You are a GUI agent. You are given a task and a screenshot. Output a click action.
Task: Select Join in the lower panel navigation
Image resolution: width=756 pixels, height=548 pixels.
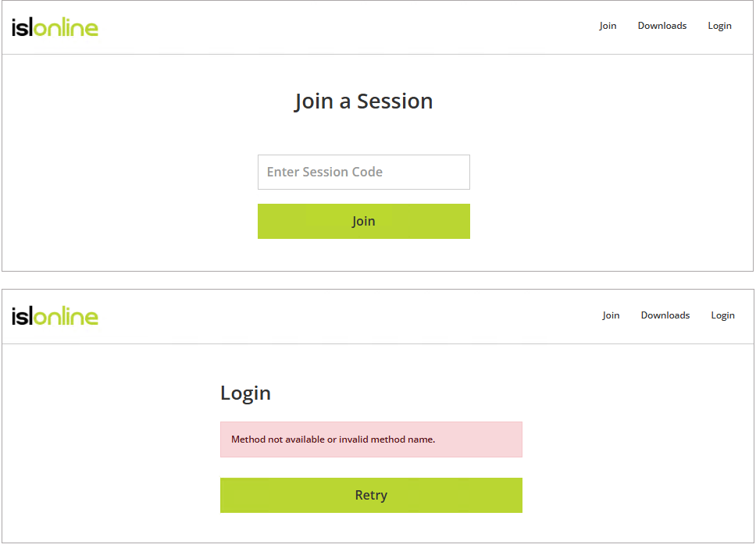click(611, 315)
